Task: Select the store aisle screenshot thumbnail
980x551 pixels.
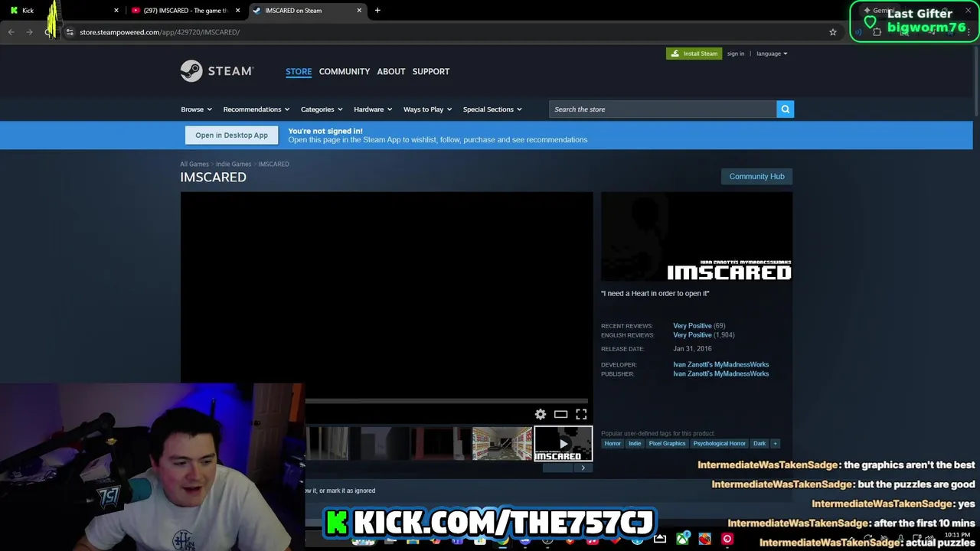Action: [x=501, y=444]
